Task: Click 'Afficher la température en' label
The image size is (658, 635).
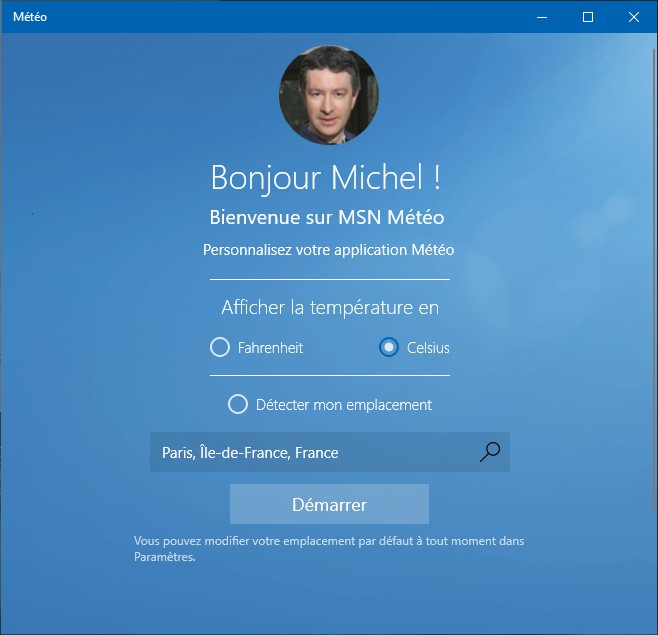Action: [330, 308]
